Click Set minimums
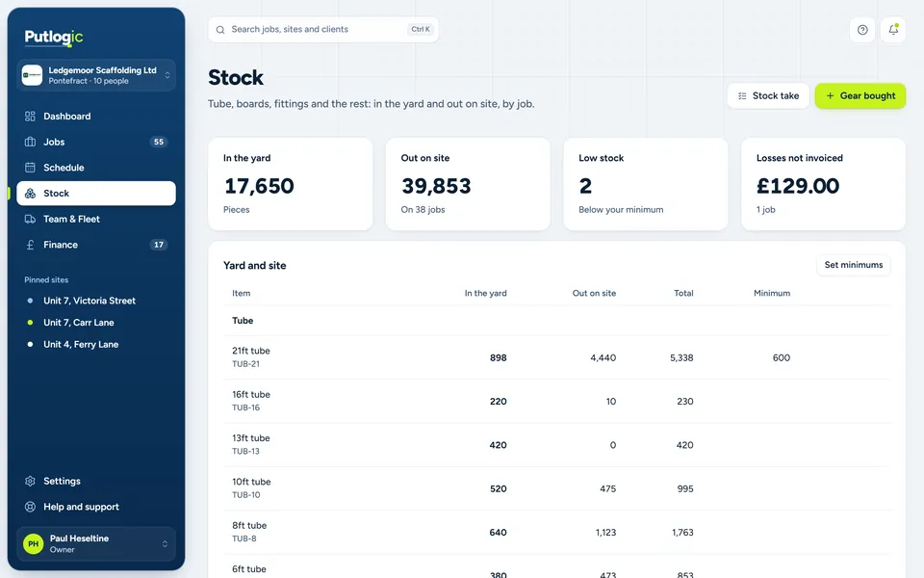This screenshot has height=578, width=924. (854, 265)
